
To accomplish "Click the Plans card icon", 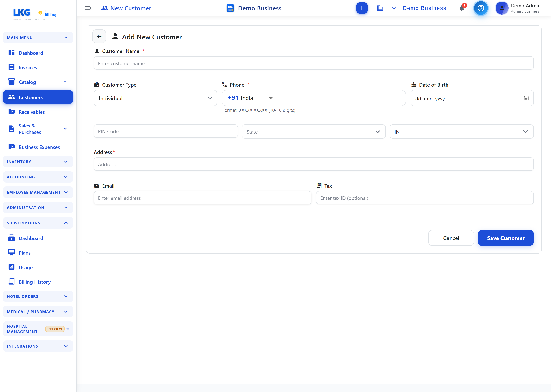I will click(x=11, y=252).
